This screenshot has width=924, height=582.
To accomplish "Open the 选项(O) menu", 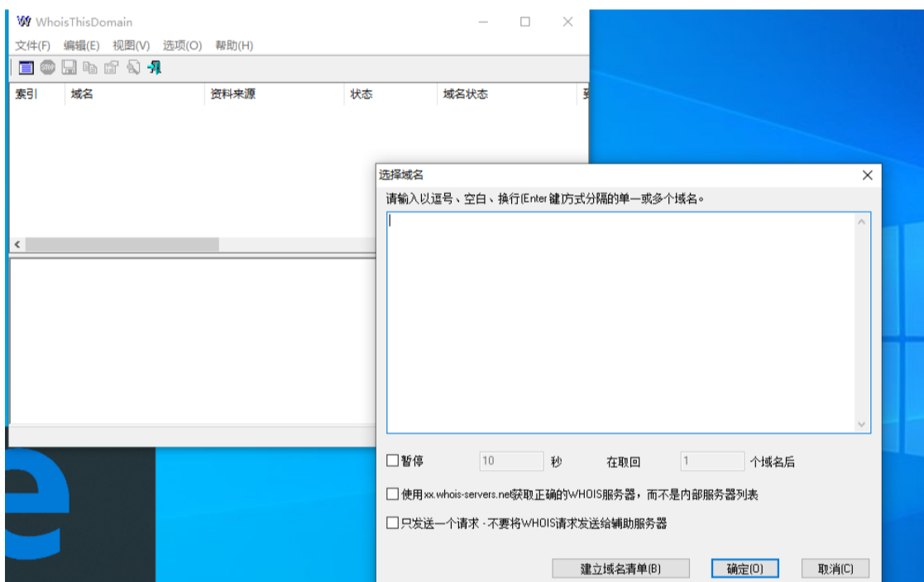I will coord(182,45).
